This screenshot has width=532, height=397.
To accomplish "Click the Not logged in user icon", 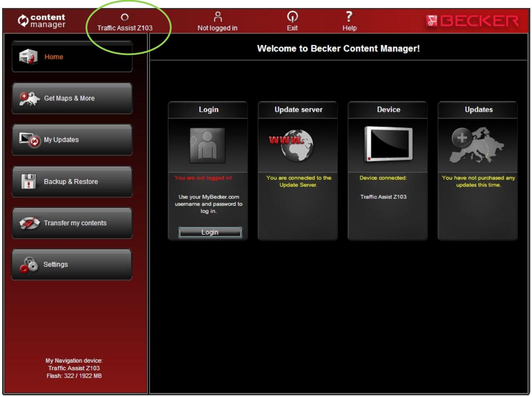I will pos(218,17).
